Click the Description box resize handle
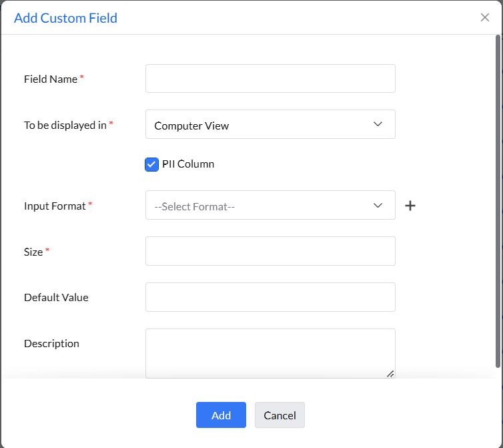503x448 pixels. coord(390,374)
